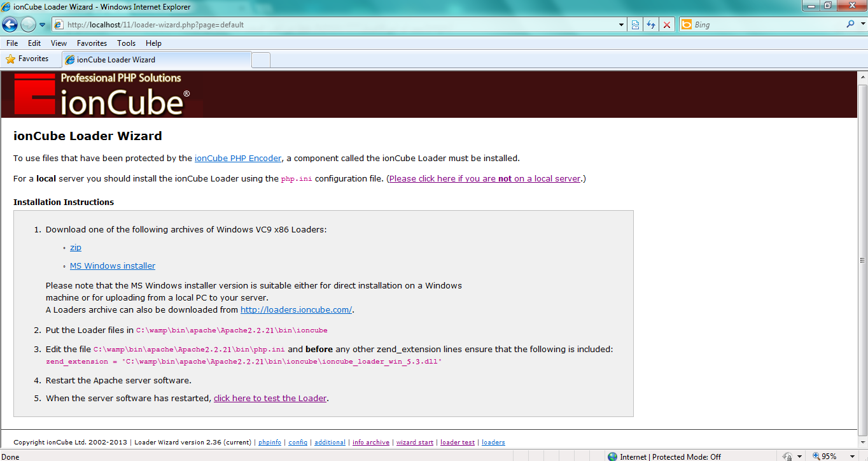The height and width of the screenshot is (461, 868).
Task: Click the Favorites star button
Action: pos(27,59)
